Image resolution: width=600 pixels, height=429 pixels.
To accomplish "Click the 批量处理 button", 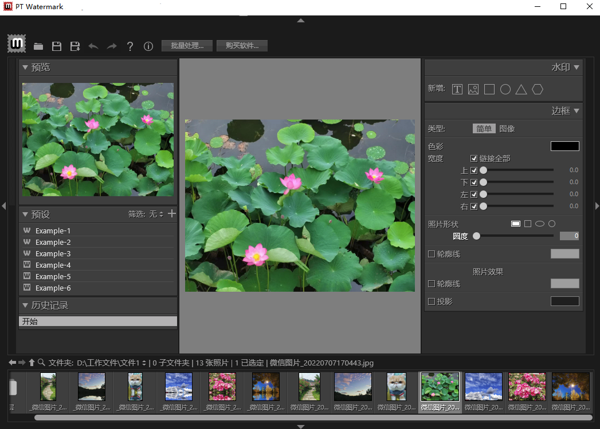I will click(x=188, y=46).
